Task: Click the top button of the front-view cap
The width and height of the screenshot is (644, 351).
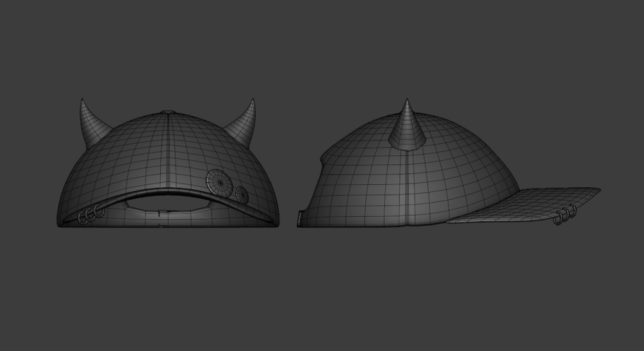Action: [168, 112]
